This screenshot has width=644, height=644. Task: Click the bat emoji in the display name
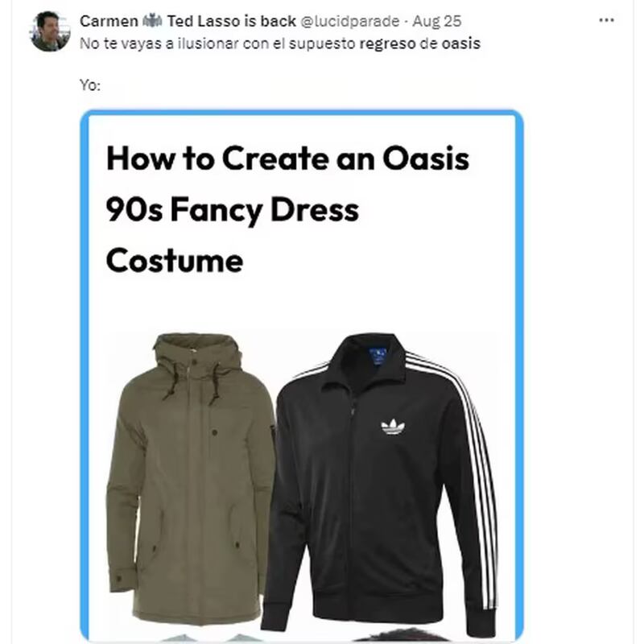(x=152, y=22)
